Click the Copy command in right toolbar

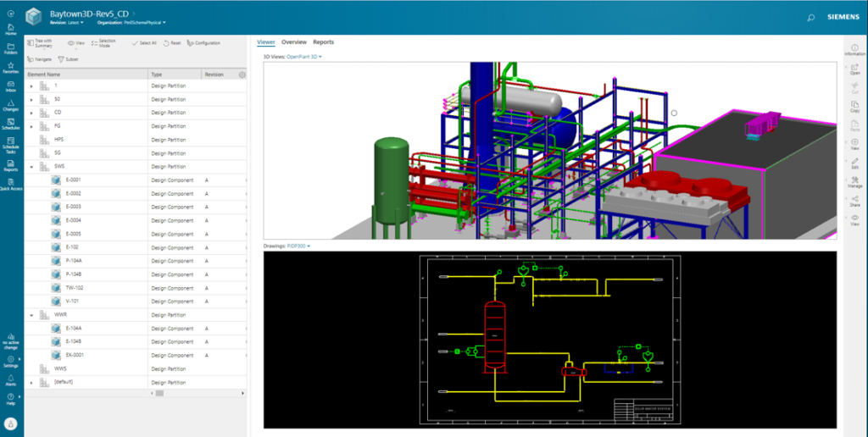click(854, 107)
